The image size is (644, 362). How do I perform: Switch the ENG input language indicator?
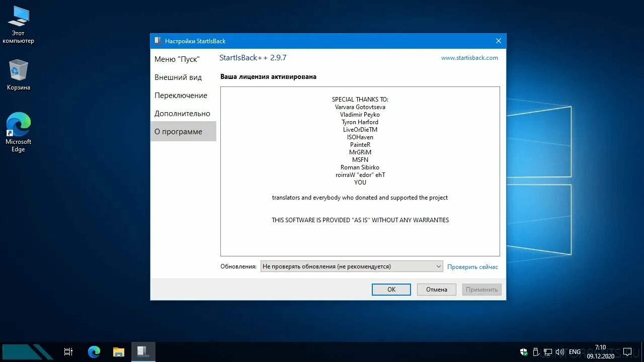pos(575,352)
